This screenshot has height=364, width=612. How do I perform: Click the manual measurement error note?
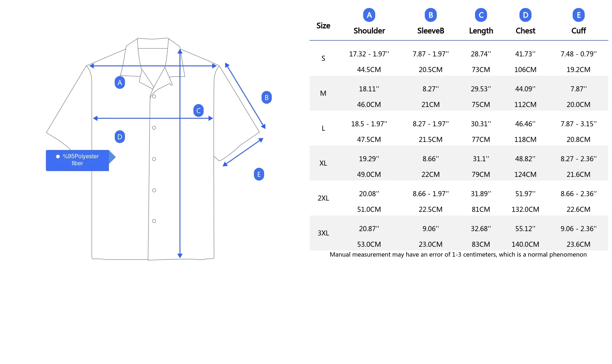[458, 255]
